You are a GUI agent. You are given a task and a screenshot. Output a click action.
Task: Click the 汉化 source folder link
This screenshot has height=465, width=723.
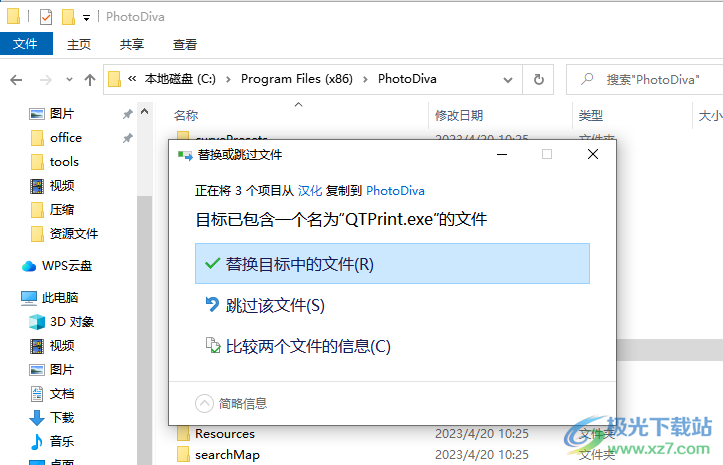tap(310, 191)
